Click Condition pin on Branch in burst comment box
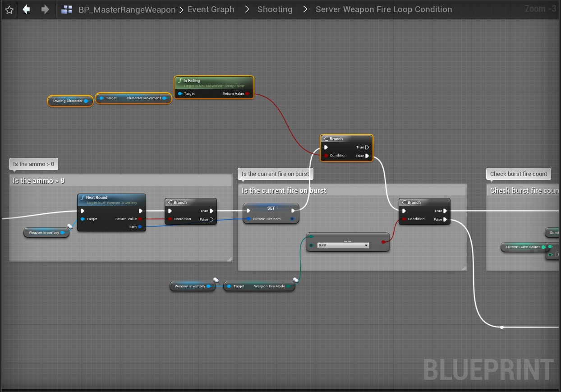 tap(404, 219)
